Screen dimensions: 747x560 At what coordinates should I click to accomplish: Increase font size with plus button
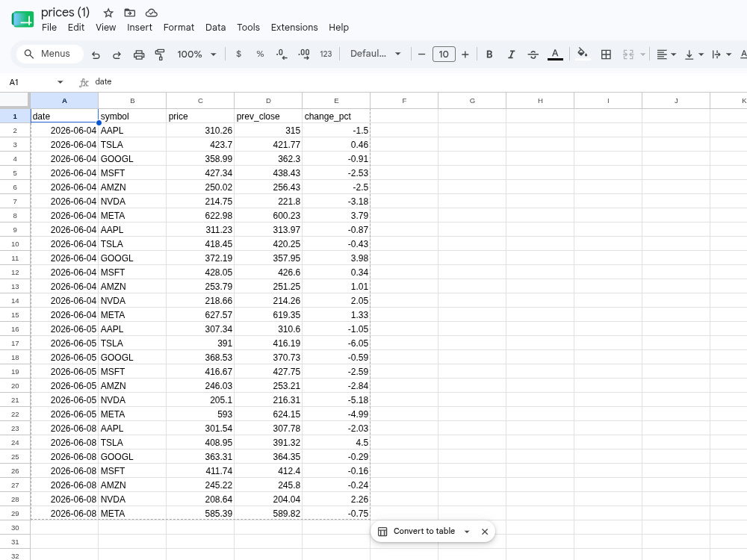tap(465, 55)
